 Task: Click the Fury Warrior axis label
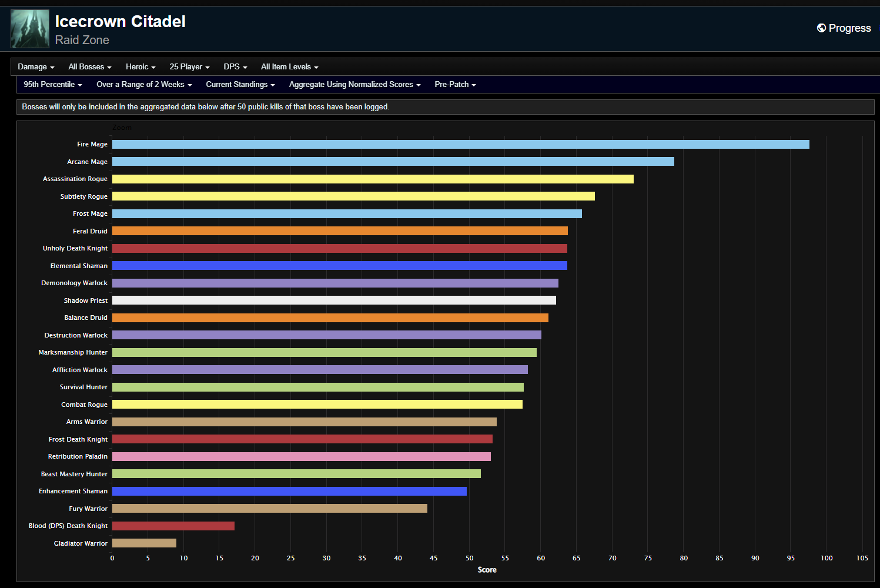coord(88,508)
